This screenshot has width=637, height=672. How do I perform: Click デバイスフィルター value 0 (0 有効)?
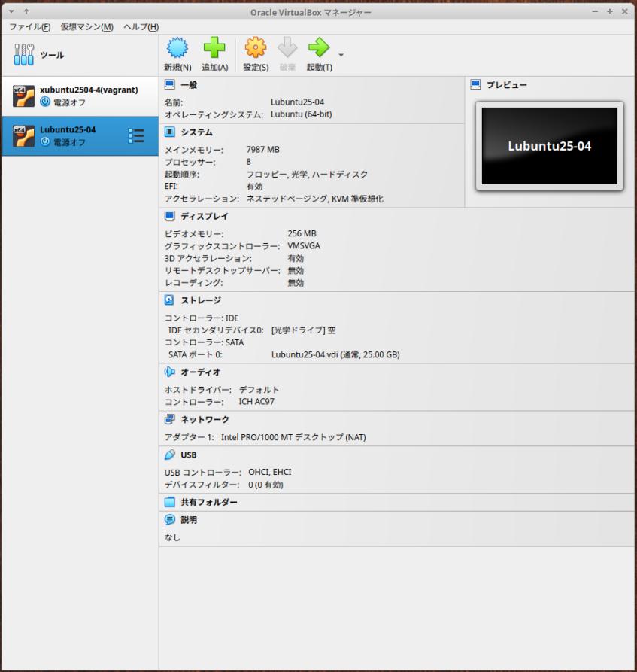click(x=265, y=485)
